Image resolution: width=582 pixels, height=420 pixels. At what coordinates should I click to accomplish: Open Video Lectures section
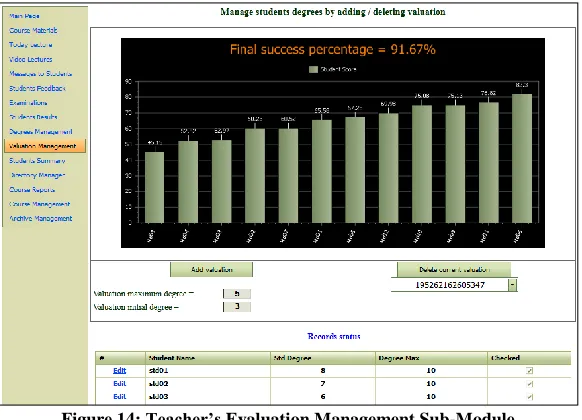tap(30, 59)
